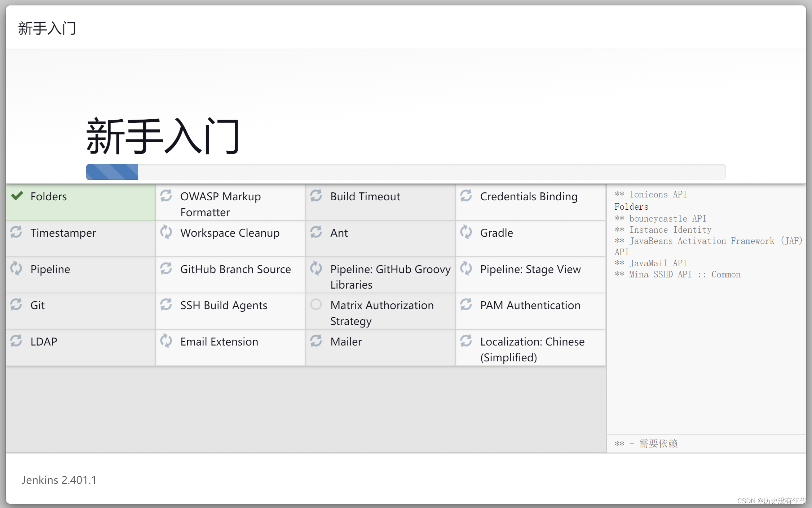
Task: Click the spinning icon beside Pipeline
Action: [x=16, y=268]
